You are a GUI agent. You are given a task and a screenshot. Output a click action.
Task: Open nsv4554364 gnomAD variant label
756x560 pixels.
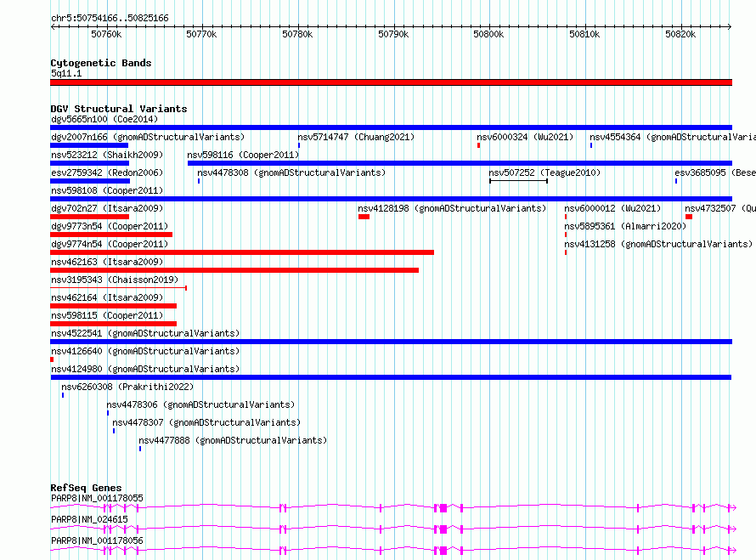(673, 137)
